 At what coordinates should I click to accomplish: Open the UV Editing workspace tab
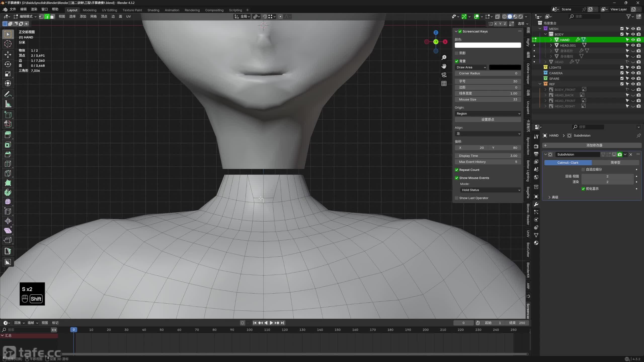(109, 10)
